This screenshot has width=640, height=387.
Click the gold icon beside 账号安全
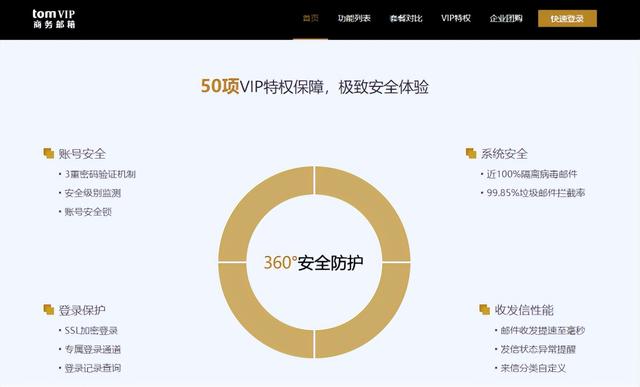pyautogui.click(x=49, y=153)
